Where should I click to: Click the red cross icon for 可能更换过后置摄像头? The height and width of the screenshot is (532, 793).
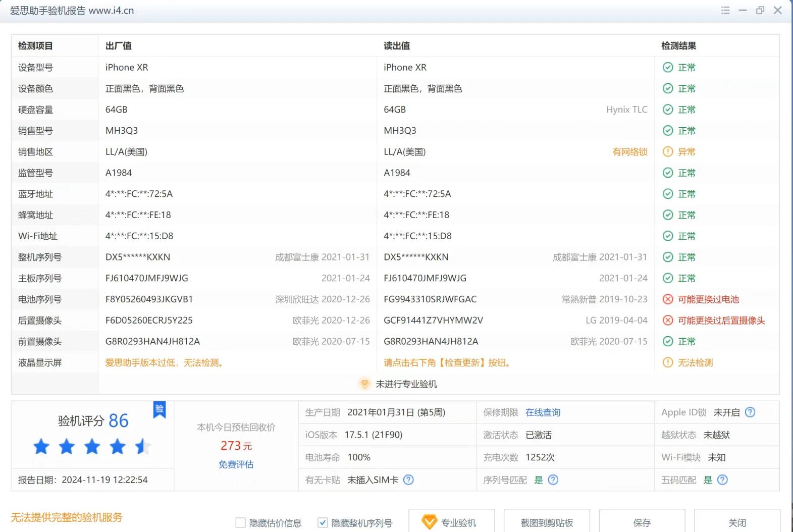(x=668, y=321)
